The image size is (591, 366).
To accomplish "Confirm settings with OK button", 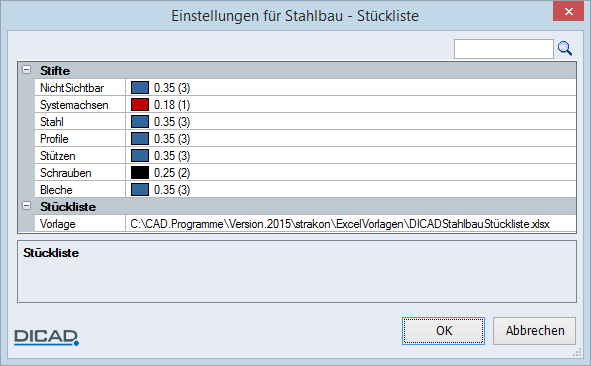I will coord(443,331).
